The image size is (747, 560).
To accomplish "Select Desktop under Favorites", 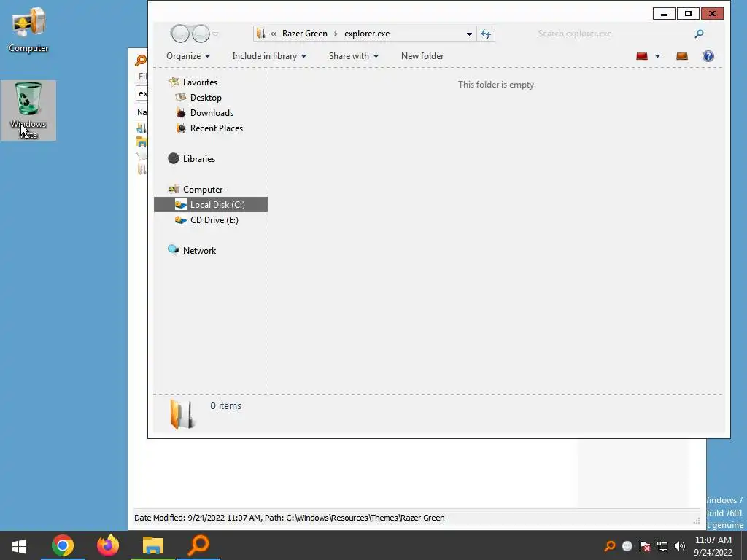I will coord(206,98).
